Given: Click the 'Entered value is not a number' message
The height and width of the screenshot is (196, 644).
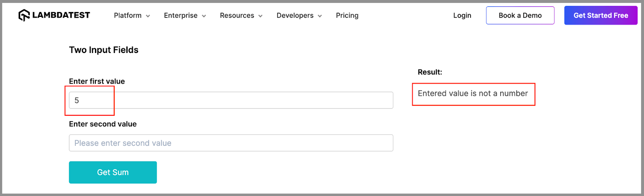Looking at the screenshot, I should pyautogui.click(x=473, y=94).
